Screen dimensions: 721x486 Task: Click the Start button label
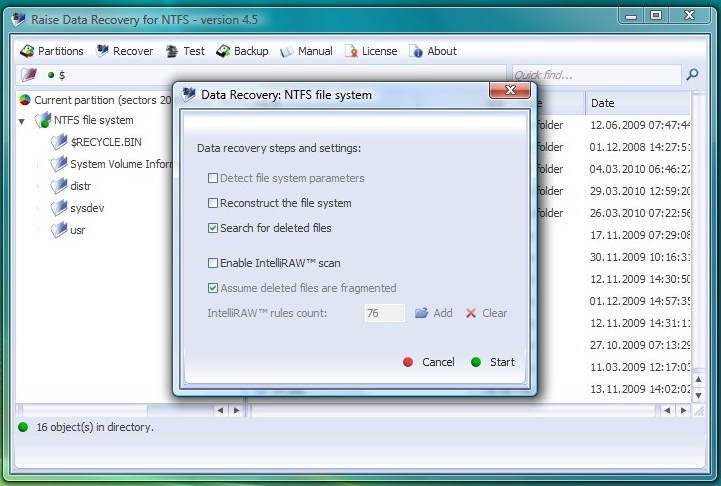point(502,362)
